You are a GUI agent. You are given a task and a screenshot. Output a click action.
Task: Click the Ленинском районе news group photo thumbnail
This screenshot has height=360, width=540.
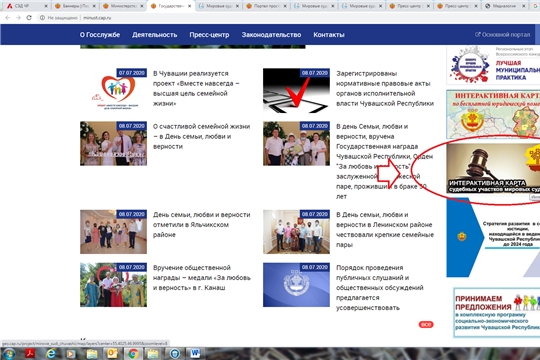pos(296,232)
